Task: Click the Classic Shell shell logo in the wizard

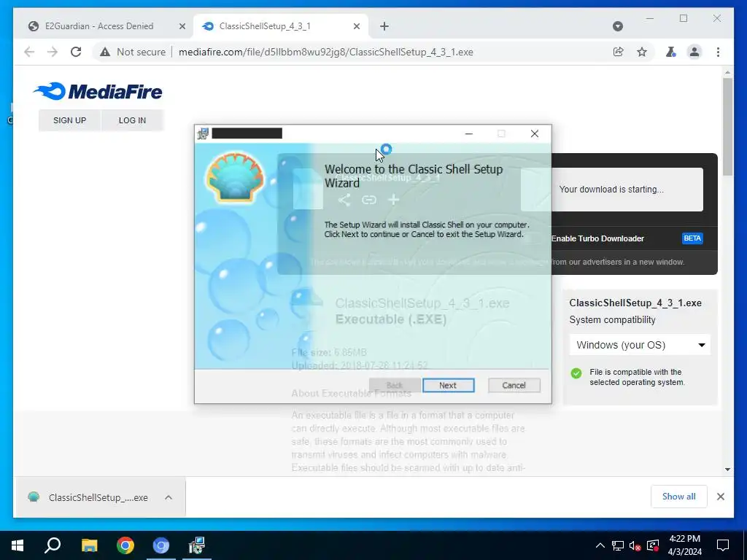Action: pos(236,178)
